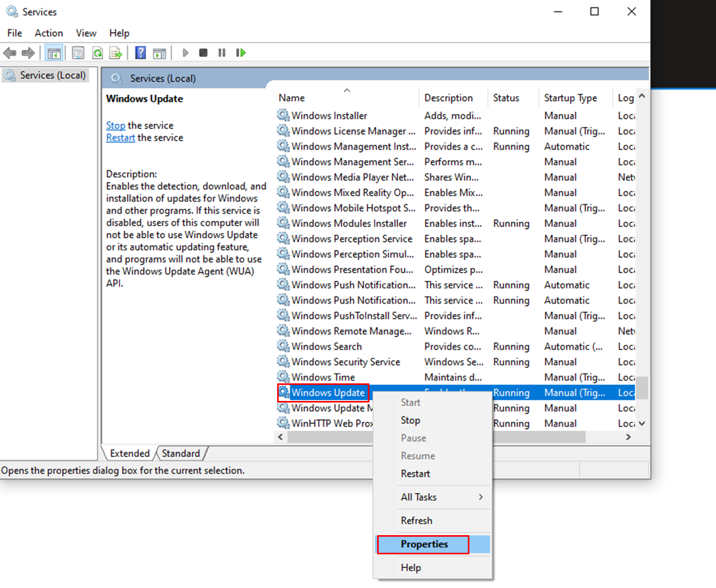Switch to the Standard tab
Viewport: 716px width, 588px height.
coord(181,453)
